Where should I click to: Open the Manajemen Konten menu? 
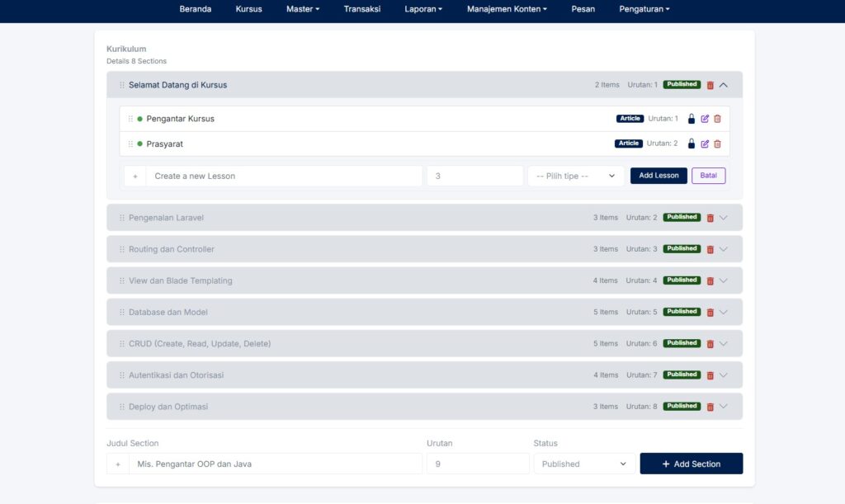(506, 9)
